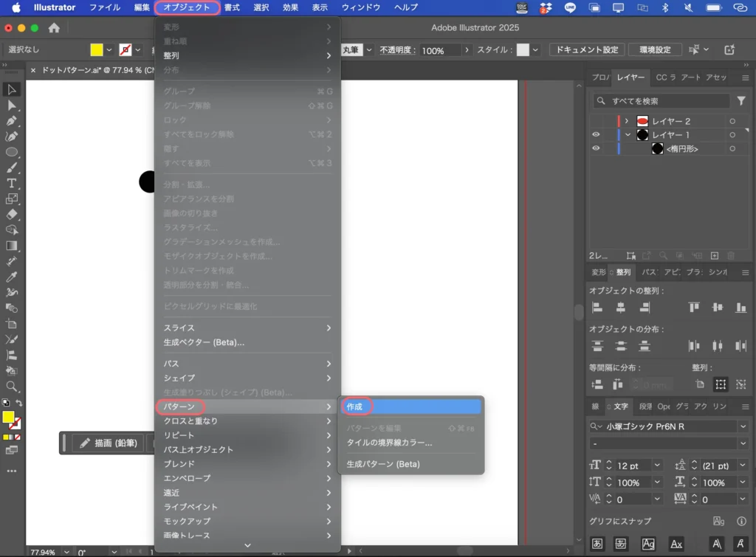Screen dimensions: 756x557
Task: Collapse the レイヤー 1 layer contents
Action: pos(628,134)
